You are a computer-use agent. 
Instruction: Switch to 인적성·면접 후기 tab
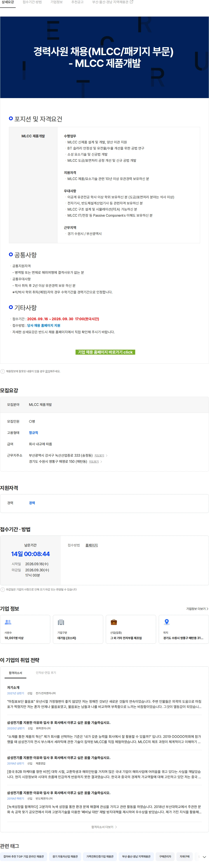(x=46, y=673)
